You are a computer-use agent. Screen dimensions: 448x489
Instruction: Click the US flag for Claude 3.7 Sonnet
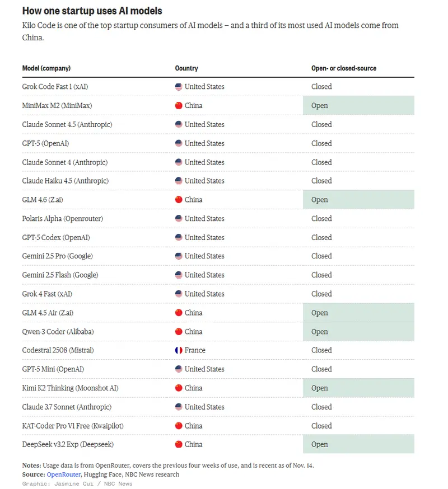[x=179, y=407]
